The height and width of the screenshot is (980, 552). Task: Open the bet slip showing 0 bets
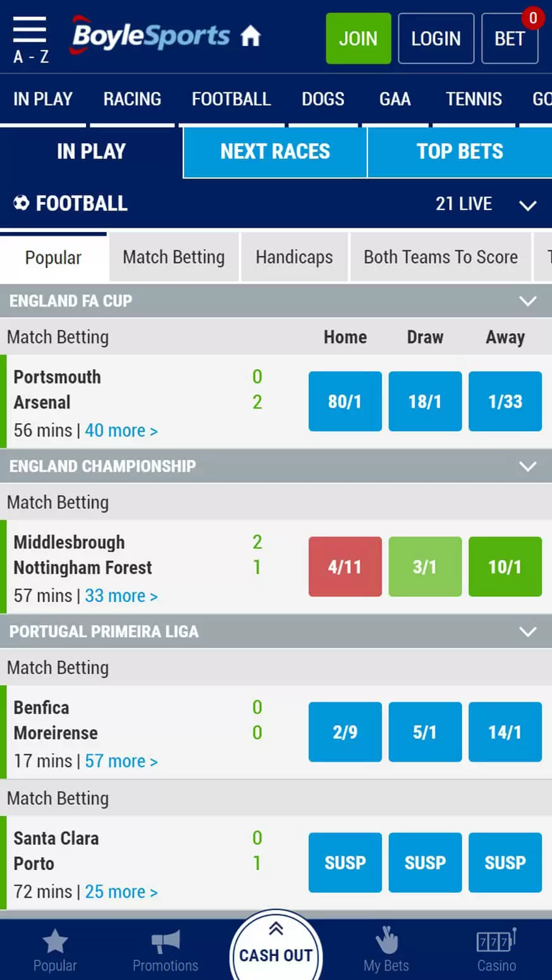coord(510,39)
